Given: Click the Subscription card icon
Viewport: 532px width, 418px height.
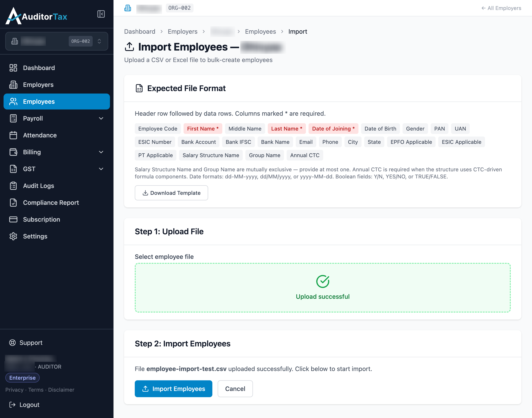Looking at the screenshot, I should coord(13,219).
